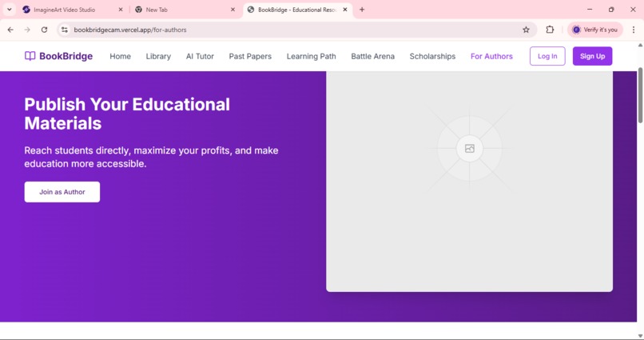Open a new tab with the plus icon

[362, 10]
